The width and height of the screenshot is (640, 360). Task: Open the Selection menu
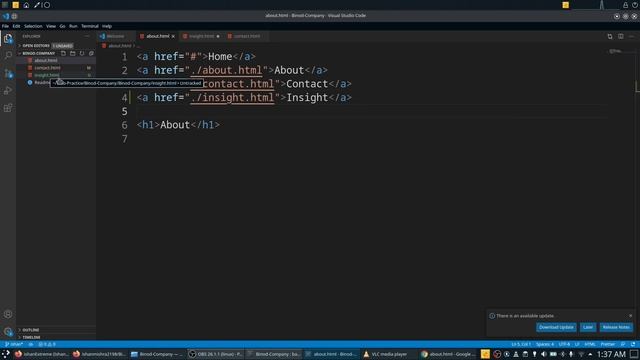[33, 26]
